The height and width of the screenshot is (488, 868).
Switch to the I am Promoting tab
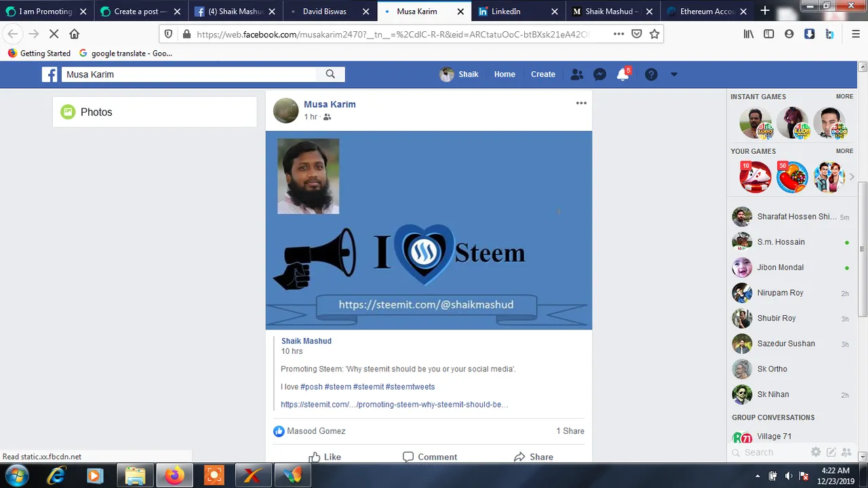[x=46, y=12]
